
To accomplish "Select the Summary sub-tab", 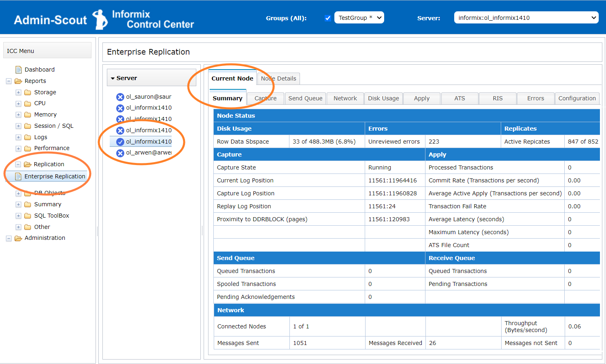I will [x=228, y=98].
